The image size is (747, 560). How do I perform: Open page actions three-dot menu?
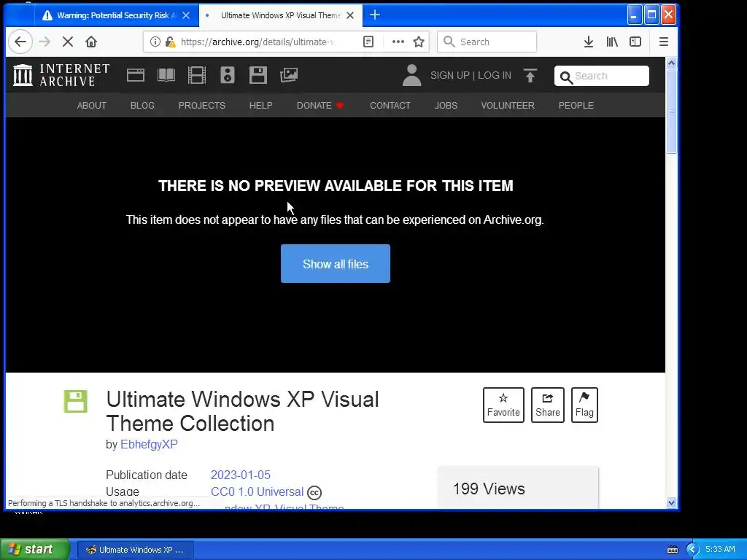coord(398,42)
